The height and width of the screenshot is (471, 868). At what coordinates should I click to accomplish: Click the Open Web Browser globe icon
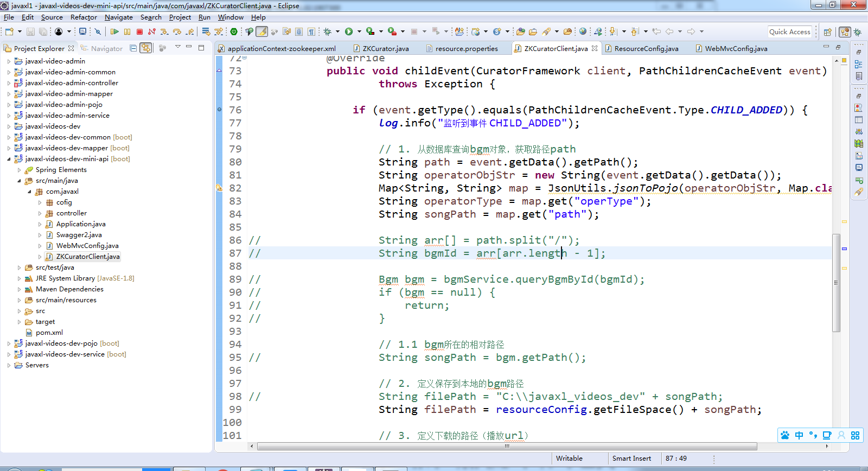583,31
